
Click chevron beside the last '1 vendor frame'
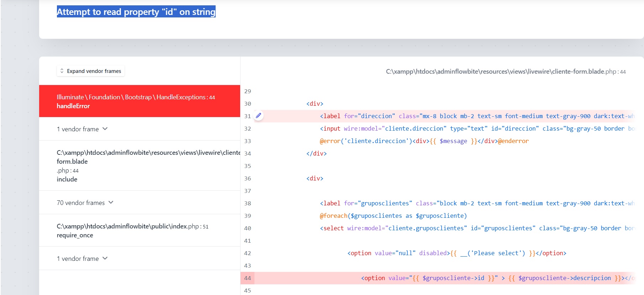tap(105, 258)
